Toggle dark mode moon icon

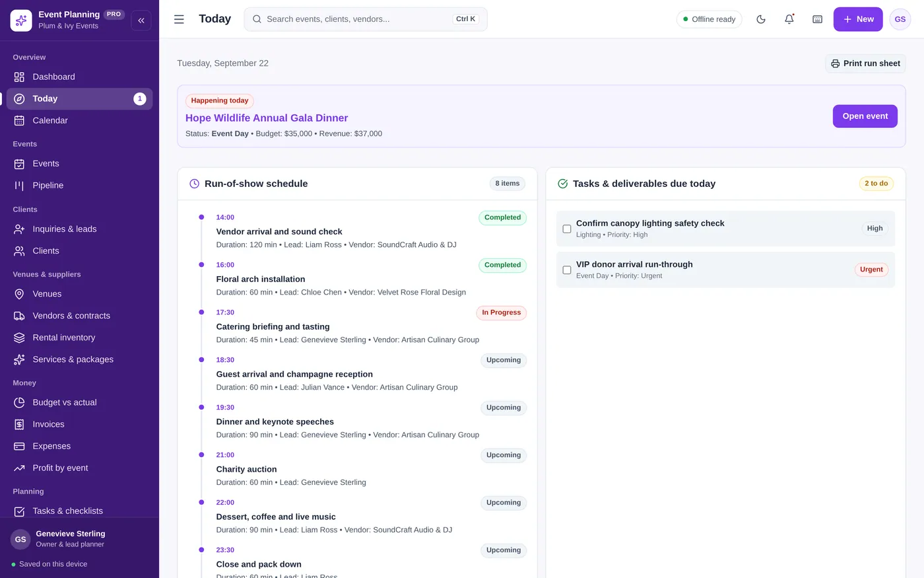point(761,19)
